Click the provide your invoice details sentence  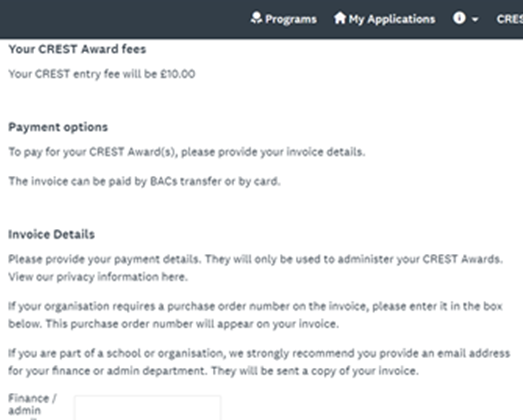187,152
